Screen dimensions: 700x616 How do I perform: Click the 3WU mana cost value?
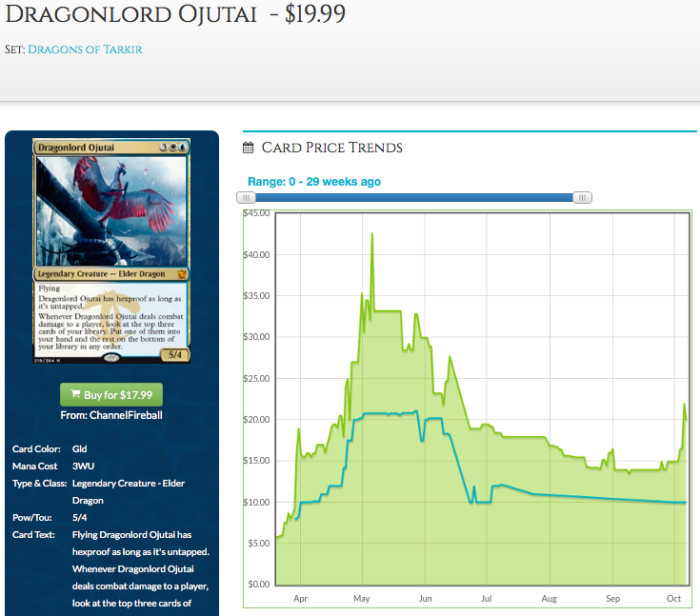pos(83,466)
